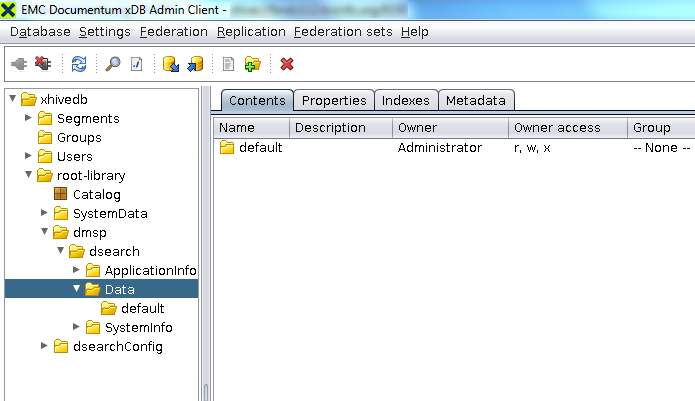The width and height of the screenshot is (695, 401).
Task: Expand the SystemData node
Action: click(x=44, y=213)
